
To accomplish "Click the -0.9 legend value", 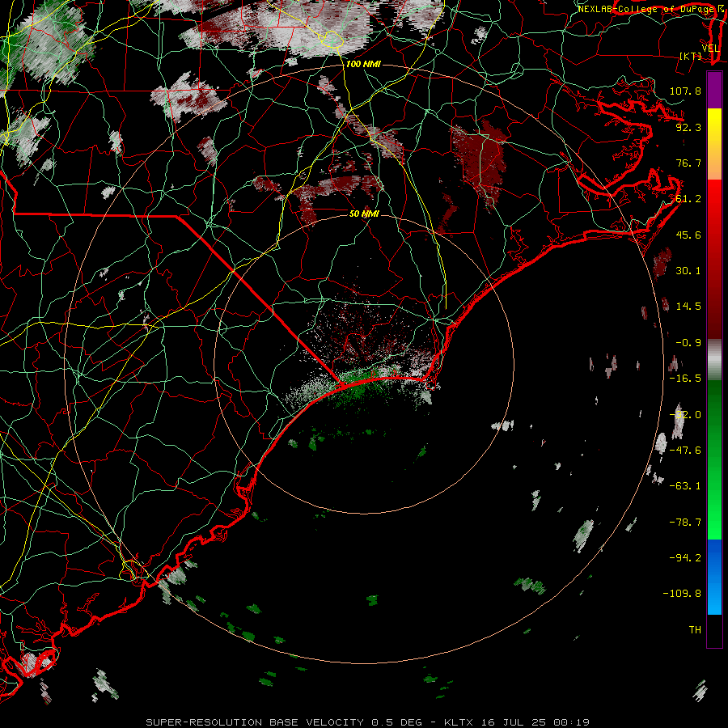I will (x=688, y=343).
